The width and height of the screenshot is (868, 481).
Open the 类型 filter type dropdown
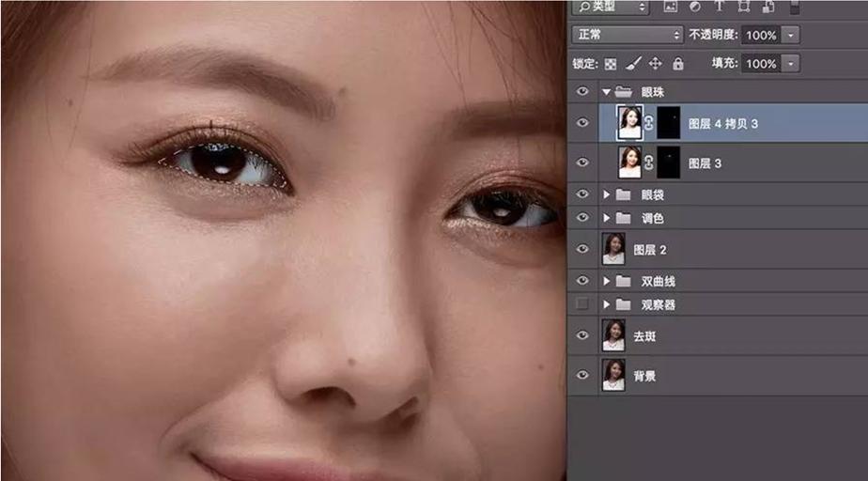tap(612, 7)
